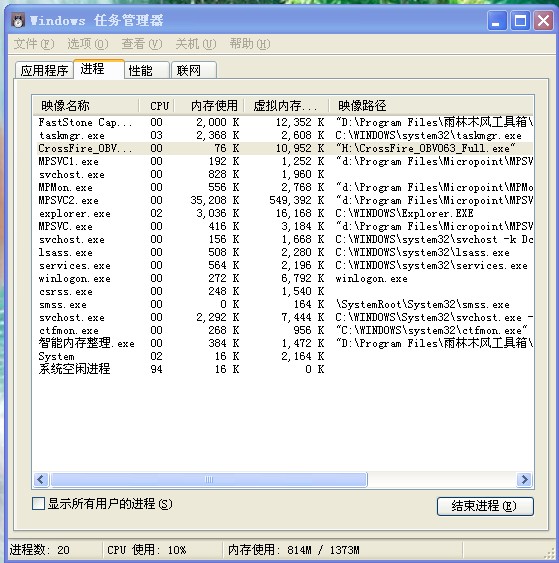Sort by the 内存使用 column header
This screenshot has width=559, height=563.
click(210, 106)
